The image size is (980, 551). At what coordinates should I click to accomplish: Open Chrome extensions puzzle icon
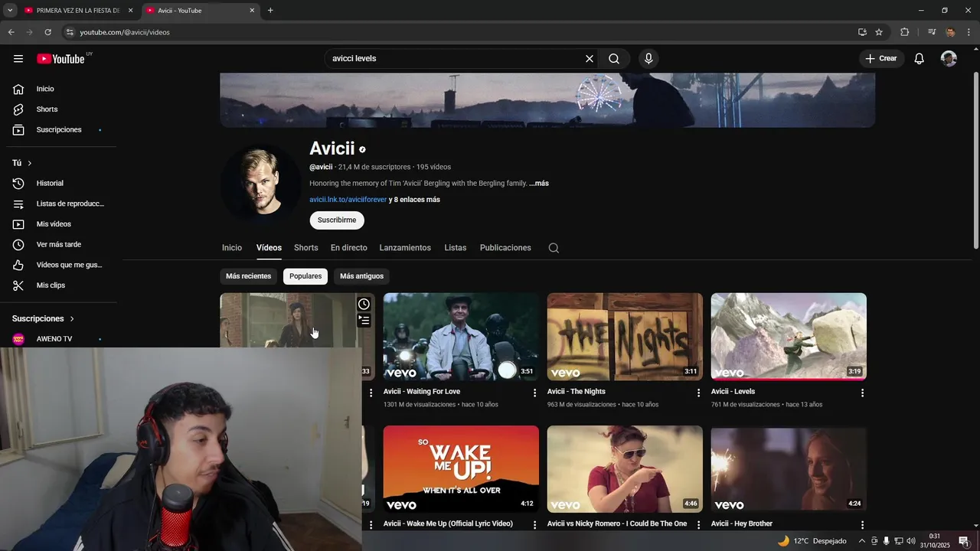904,32
